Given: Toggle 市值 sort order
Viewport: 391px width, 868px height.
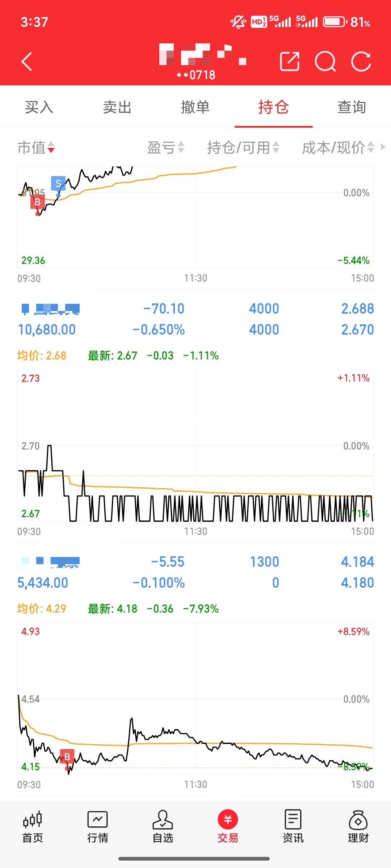Looking at the screenshot, I should coord(36,148).
